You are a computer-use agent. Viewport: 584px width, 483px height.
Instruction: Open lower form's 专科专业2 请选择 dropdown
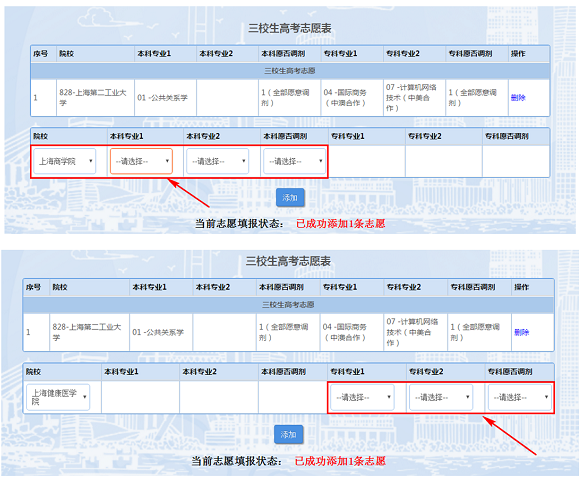pyautogui.click(x=441, y=397)
